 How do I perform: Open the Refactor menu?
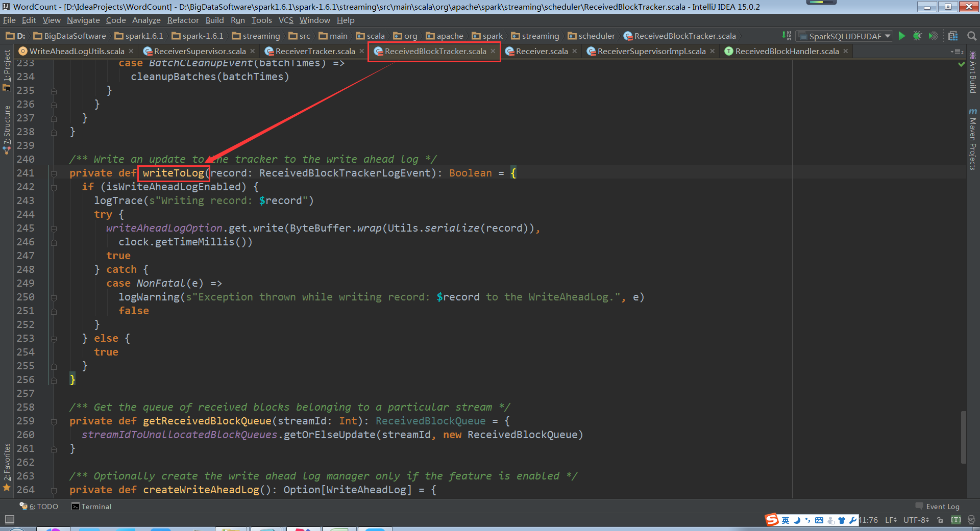point(183,20)
